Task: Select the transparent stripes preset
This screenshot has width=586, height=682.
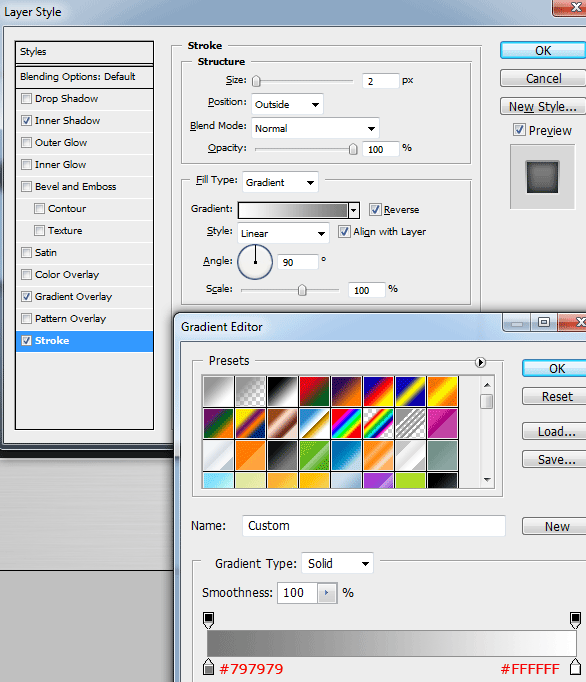Action: 410,423
